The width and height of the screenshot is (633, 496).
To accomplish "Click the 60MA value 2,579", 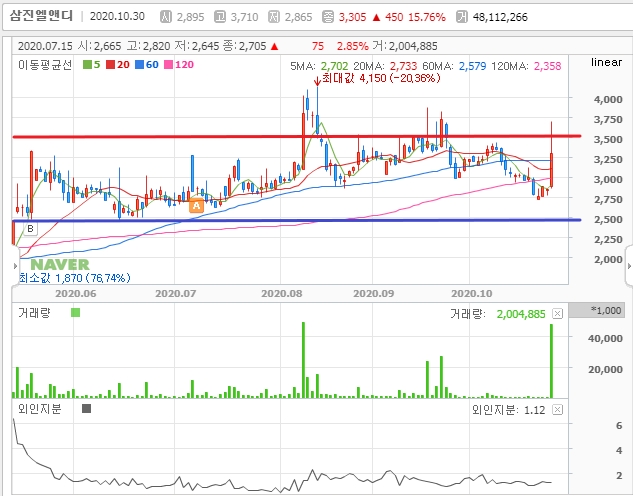I will point(472,66).
